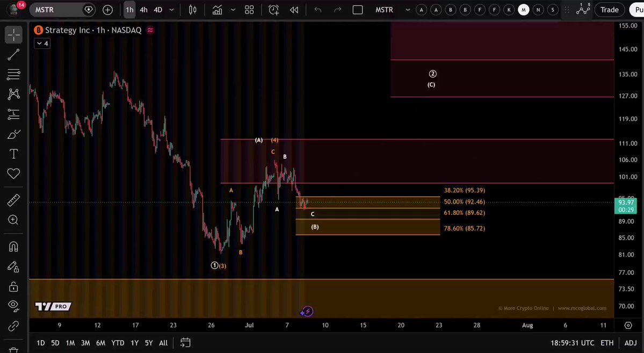Image resolution: width=644 pixels, height=353 pixels.
Task: Click the lightning bolt icon on the time axis
Action: click(307, 312)
